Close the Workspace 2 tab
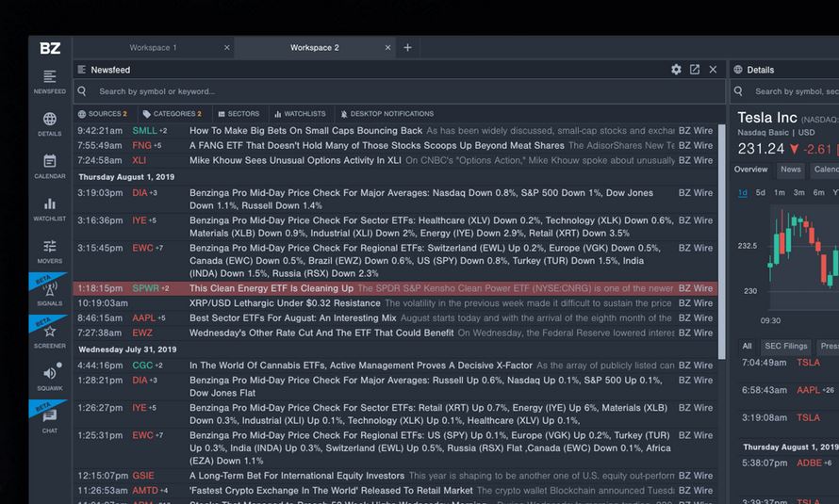Viewport: 839px width, 504px height. 388,47
